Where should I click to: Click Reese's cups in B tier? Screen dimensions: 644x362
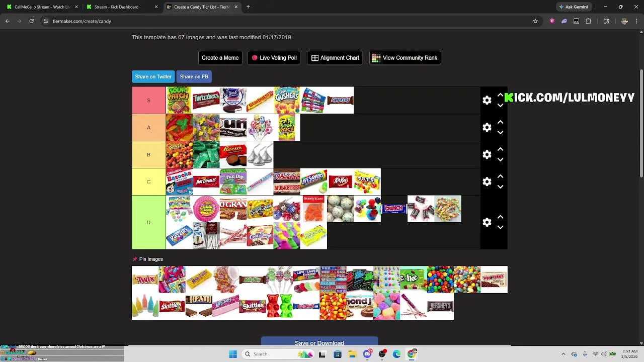pyautogui.click(x=233, y=154)
